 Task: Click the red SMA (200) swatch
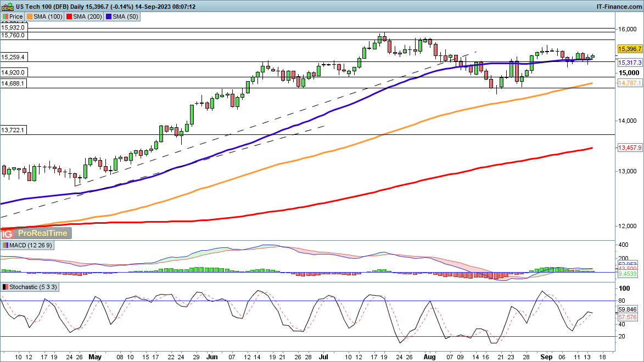pos(69,16)
